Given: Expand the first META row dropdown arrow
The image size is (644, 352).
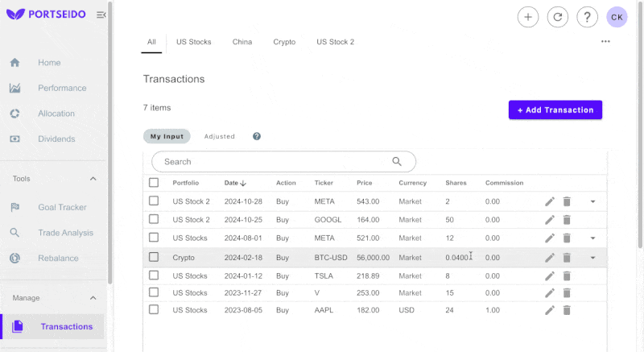Looking at the screenshot, I should (592, 201).
